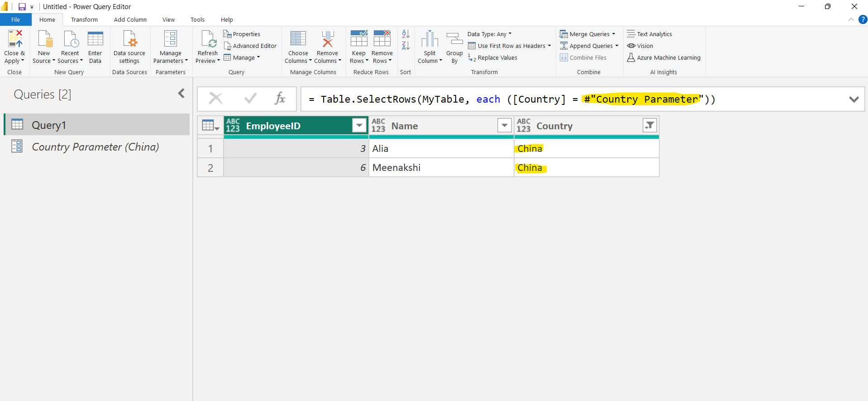Click the Group By icon

coord(454,39)
